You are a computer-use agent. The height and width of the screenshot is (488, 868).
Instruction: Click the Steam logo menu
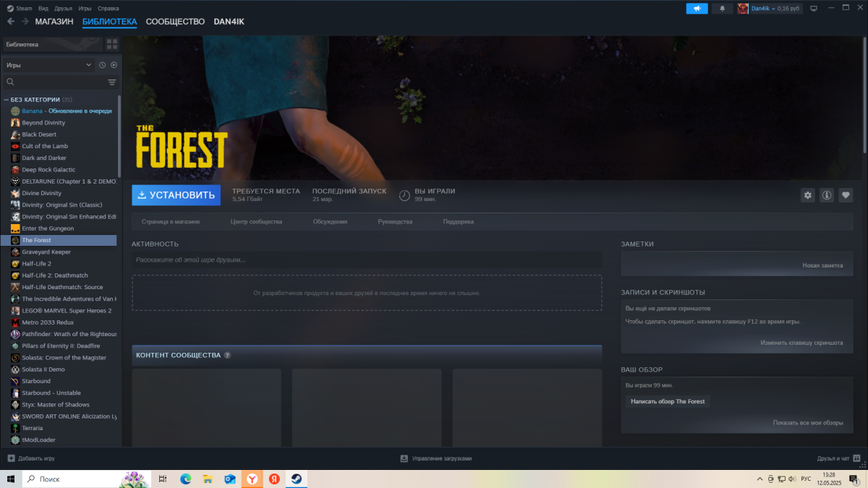(x=20, y=8)
